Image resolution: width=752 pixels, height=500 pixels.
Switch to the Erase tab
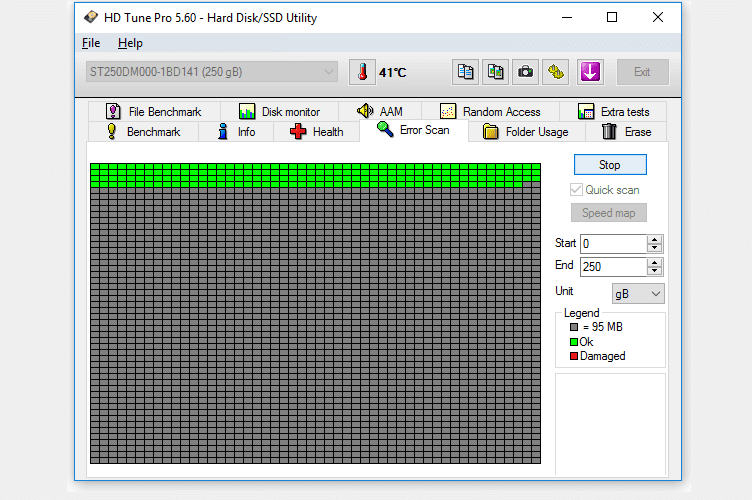click(626, 132)
